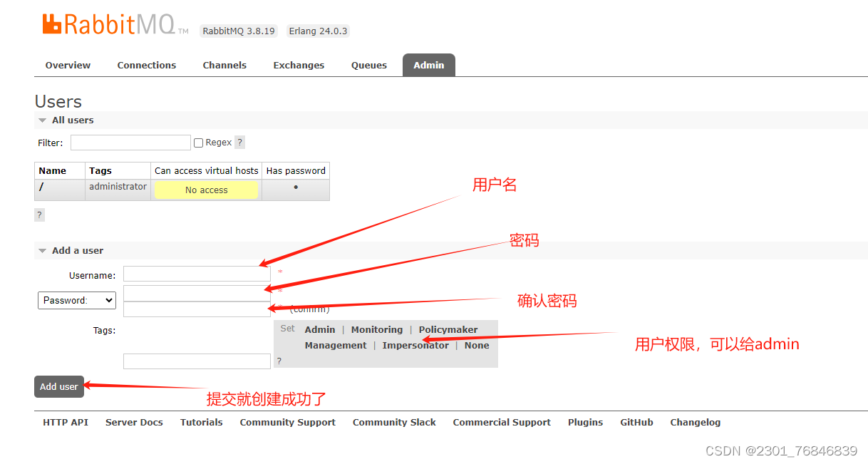Click the 'administrator' tag cell

(118, 187)
